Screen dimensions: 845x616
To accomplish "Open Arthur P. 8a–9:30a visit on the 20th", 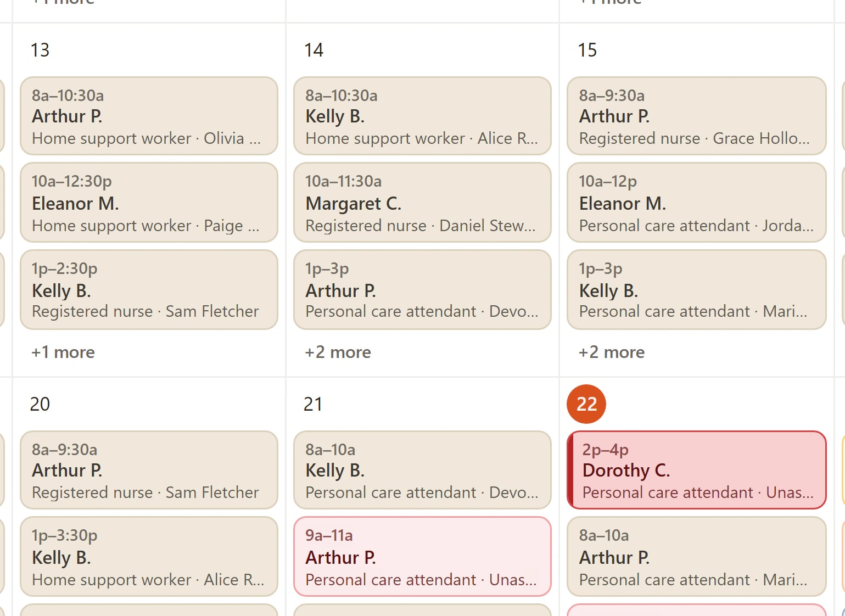I will point(149,470).
